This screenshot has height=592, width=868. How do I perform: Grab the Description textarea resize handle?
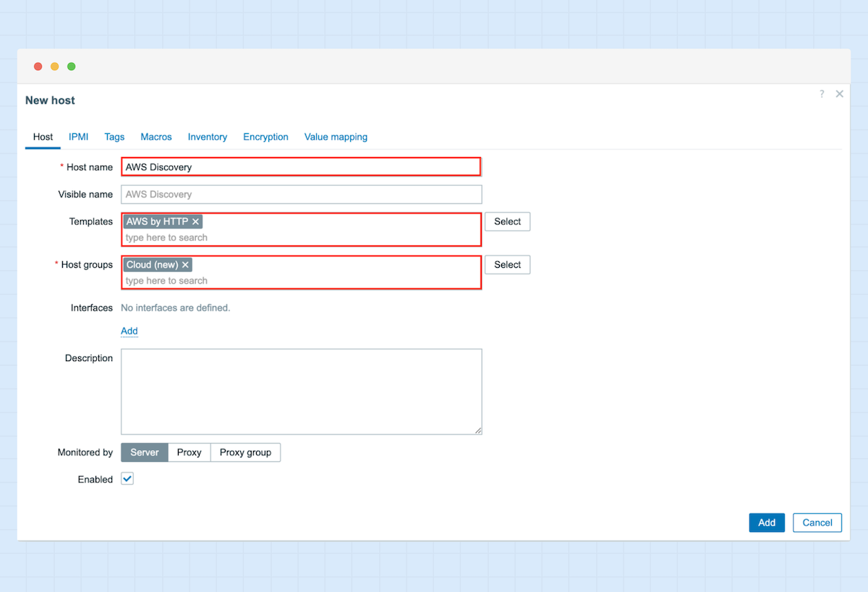coord(478,431)
